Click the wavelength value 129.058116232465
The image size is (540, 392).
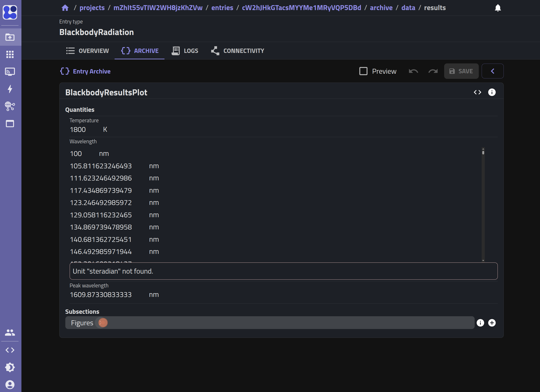[101, 215]
